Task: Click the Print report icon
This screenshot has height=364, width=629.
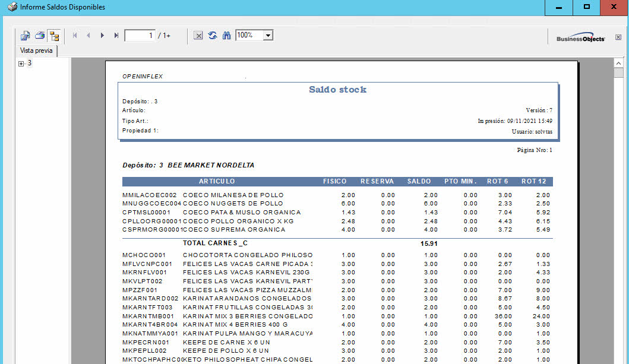Action: click(39, 36)
